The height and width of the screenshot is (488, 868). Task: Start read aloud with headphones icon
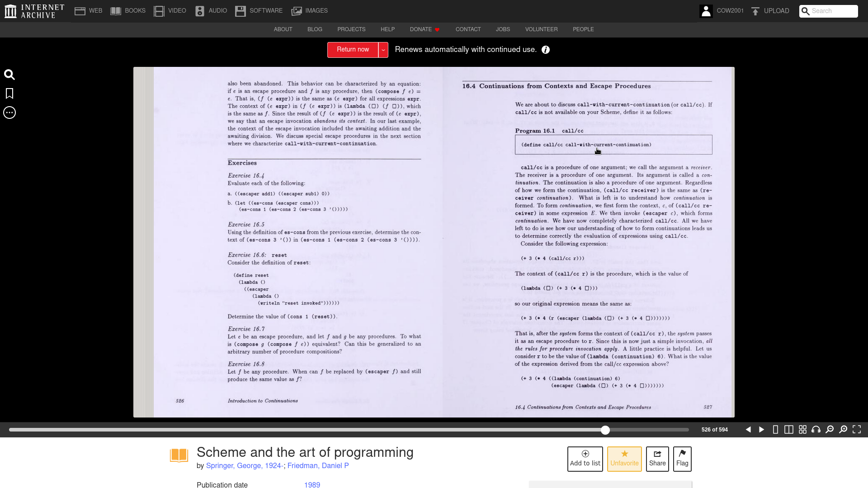816,430
